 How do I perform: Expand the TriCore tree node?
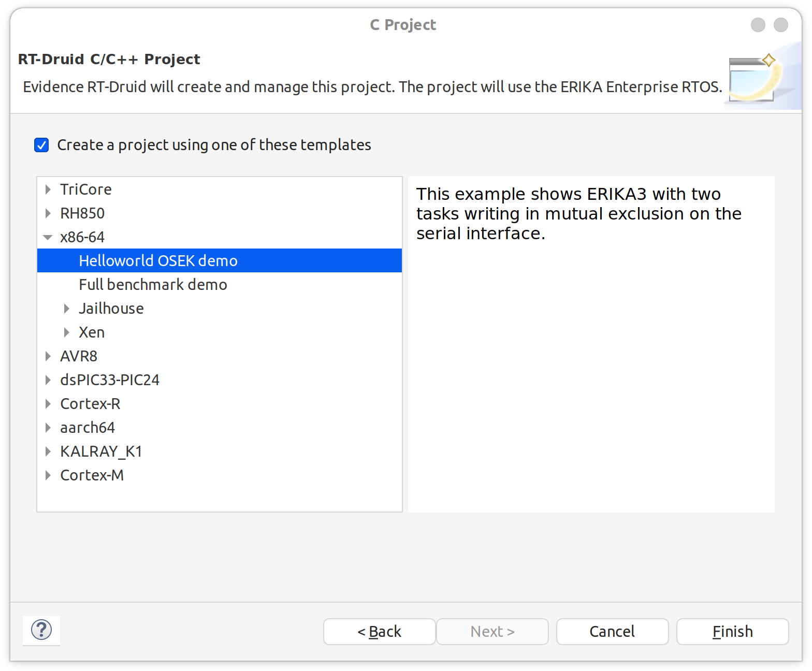pyautogui.click(x=48, y=189)
